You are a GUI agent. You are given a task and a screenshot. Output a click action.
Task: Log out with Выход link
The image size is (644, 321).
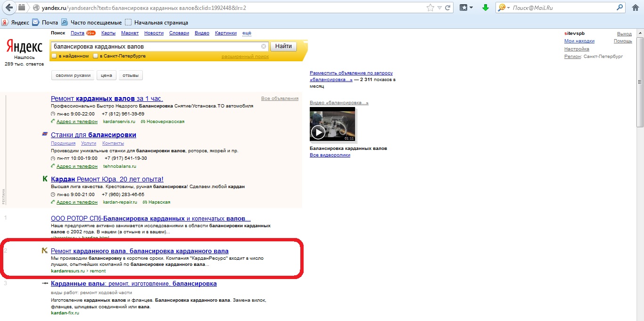click(x=624, y=34)
